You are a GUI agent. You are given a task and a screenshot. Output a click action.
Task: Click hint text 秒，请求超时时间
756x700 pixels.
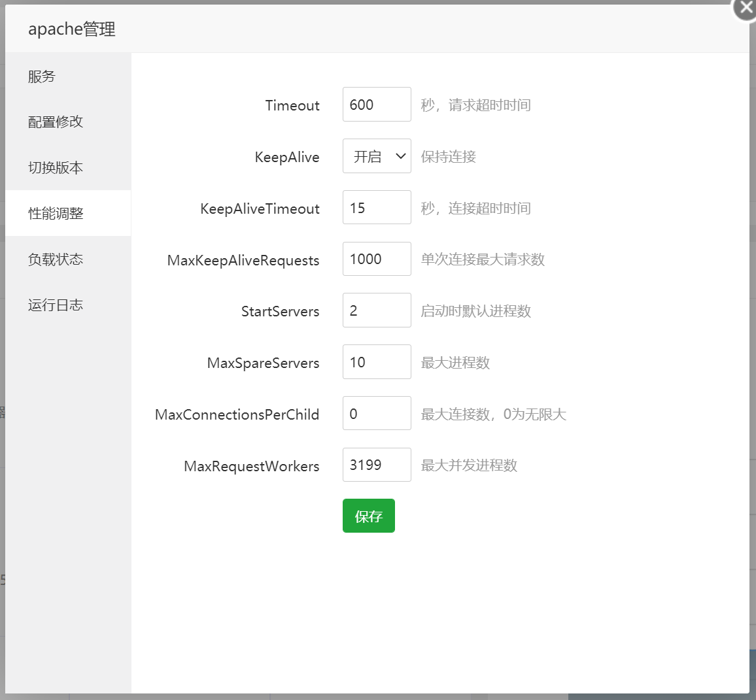(x=475, y=105)
